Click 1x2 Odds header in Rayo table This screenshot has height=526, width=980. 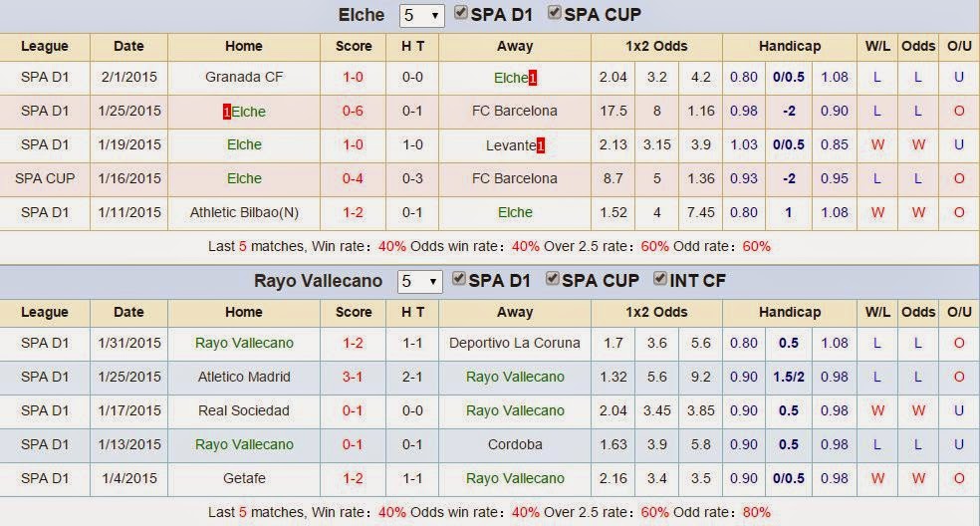coord(656,312)
